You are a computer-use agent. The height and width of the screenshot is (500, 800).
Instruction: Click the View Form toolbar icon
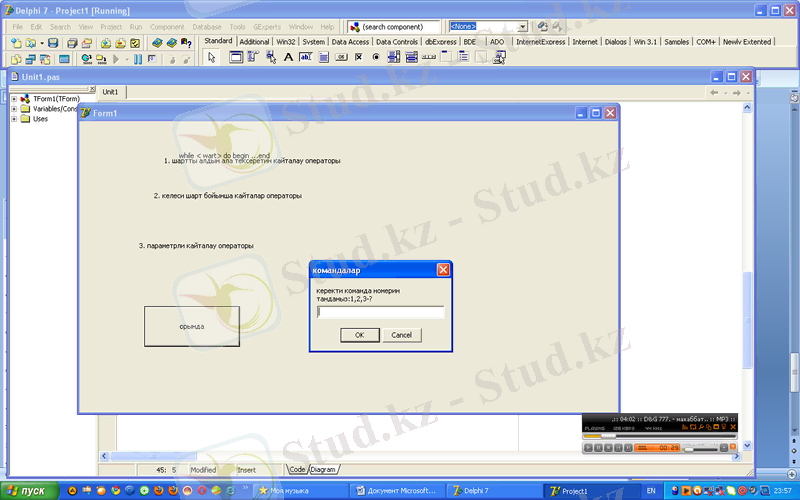[x=30, y=59]
